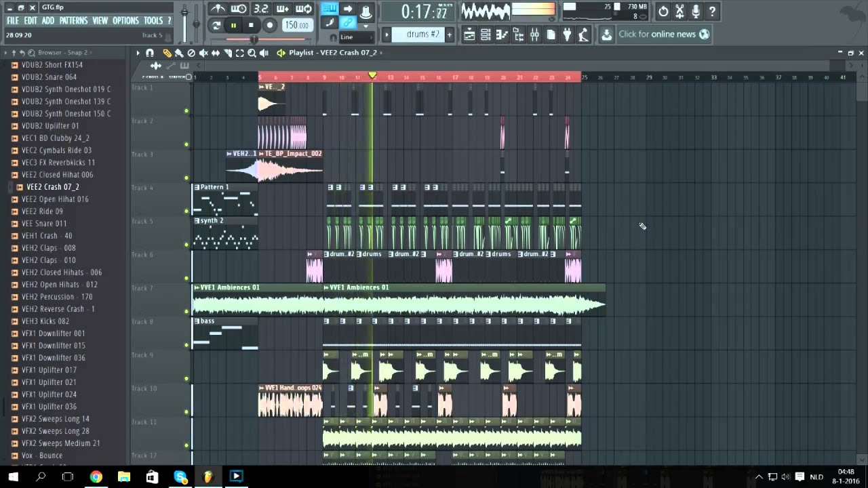Open the PATTERNS menu
Image resolution: width=868 pixels, height=488 pixels.
coord(73,21)
